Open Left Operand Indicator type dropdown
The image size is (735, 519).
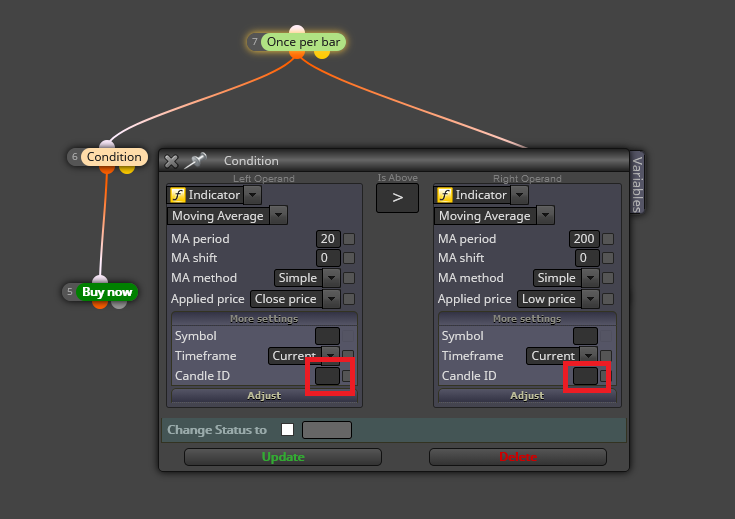tap(253, 195)
